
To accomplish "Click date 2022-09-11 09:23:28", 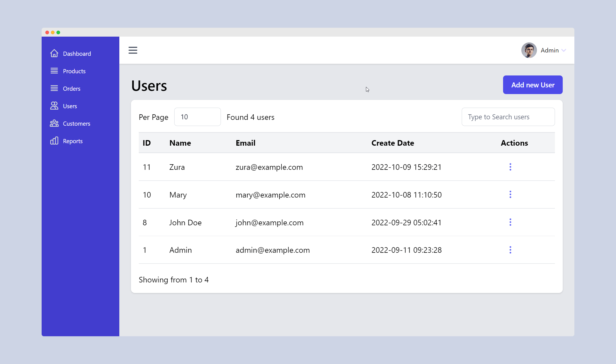I will (407, 250).
